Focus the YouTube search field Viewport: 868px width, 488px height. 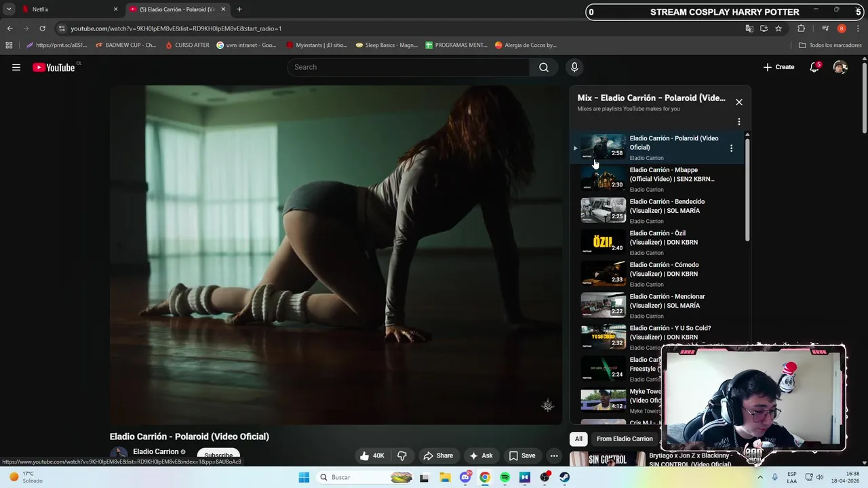(408, 67)
